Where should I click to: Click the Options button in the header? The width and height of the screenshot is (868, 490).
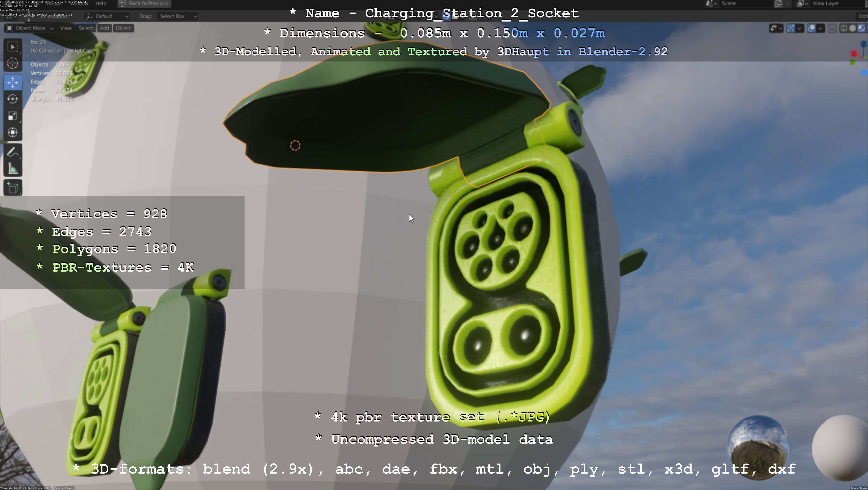862,16
